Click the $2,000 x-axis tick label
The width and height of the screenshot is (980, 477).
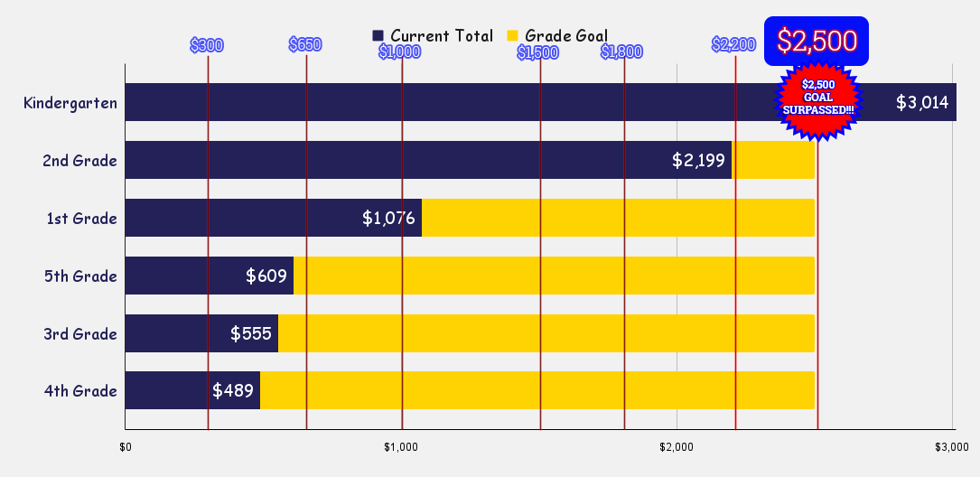click(x=677, y=447)
